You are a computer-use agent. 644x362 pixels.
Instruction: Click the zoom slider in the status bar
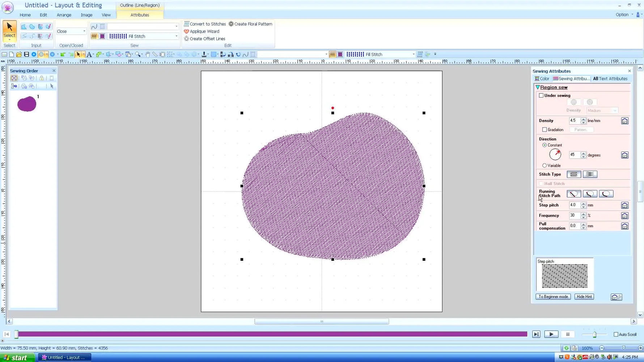point(623,348)
